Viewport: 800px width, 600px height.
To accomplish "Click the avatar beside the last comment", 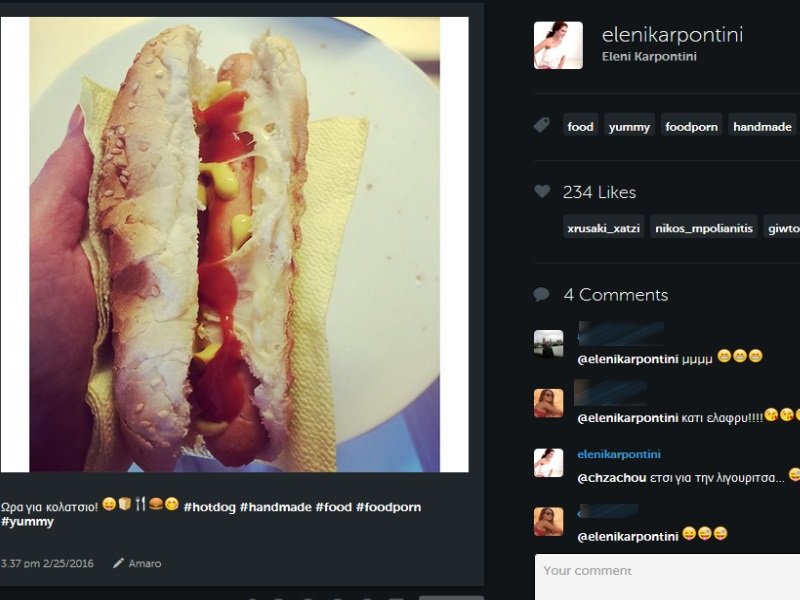I will point(548,521).
